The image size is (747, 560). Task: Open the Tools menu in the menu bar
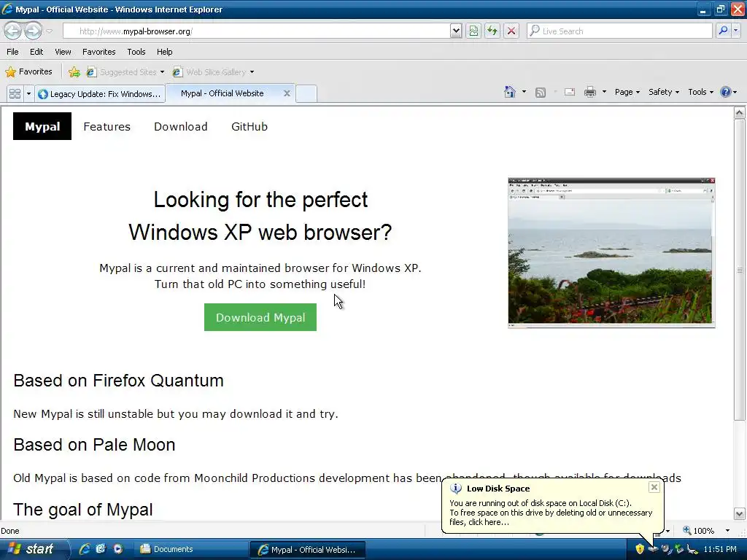coord(136,52)
